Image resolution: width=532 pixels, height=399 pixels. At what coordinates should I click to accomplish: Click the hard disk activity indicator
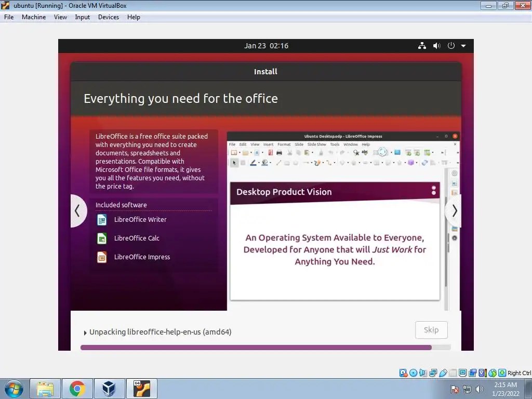pyautogui.click(x=403, y=373)
